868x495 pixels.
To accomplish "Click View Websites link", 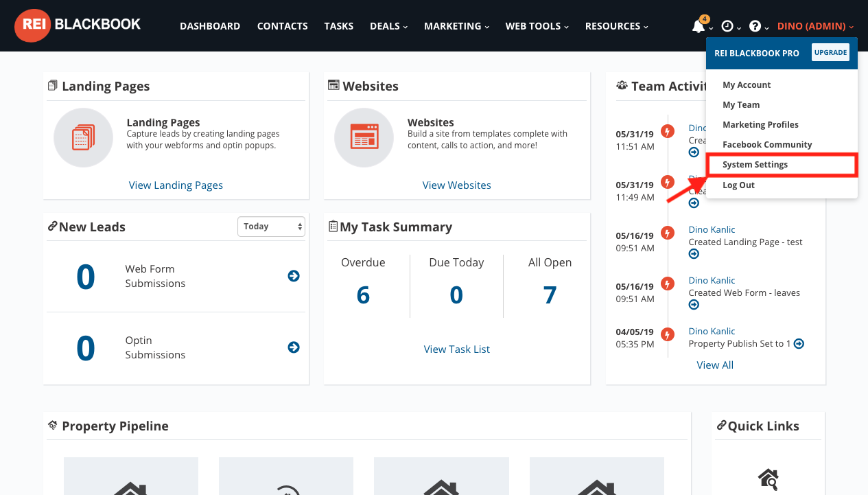I will [x=457, y=185].
